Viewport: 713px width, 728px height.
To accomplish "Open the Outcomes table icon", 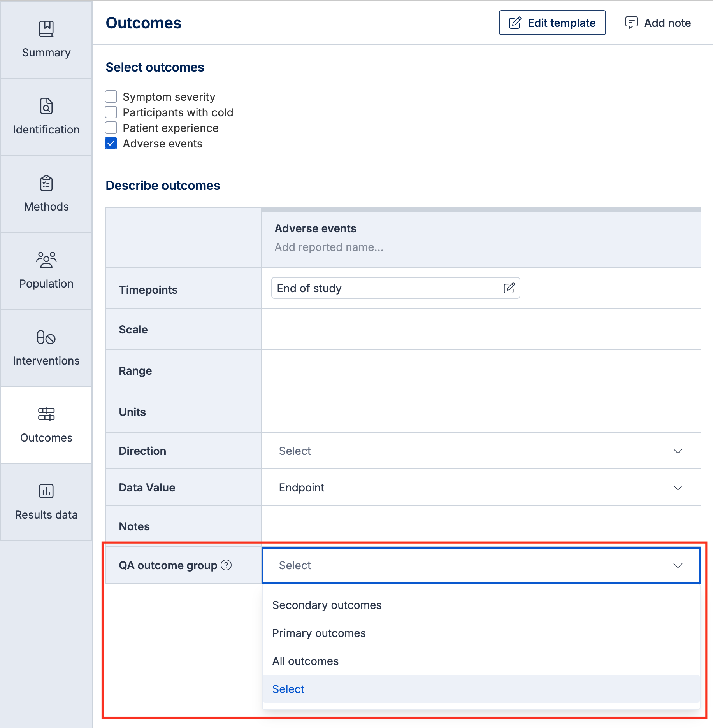I will point(46,414).
